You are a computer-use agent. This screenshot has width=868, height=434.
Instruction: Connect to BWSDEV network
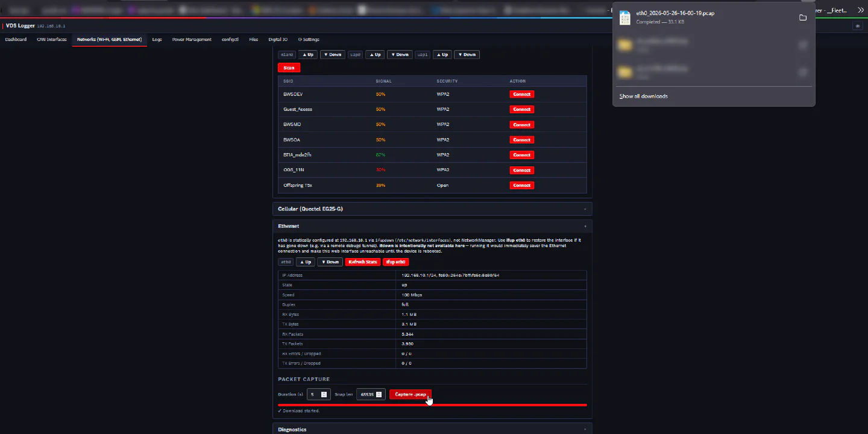(x=522, y=94)
